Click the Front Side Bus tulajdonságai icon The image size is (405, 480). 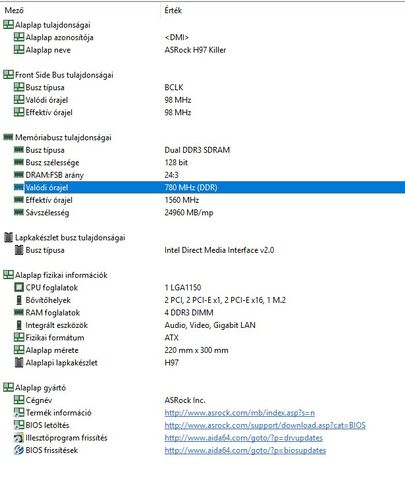(8, 75)
